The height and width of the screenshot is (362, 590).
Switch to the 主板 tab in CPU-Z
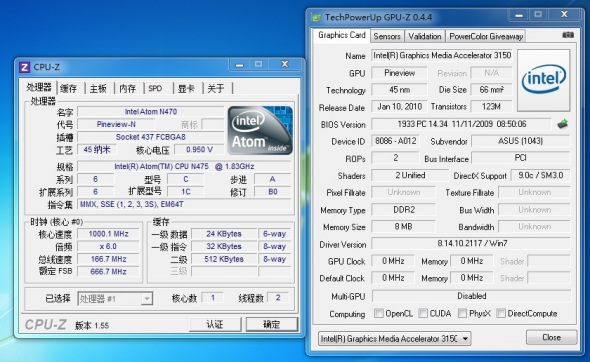[98, 88]
